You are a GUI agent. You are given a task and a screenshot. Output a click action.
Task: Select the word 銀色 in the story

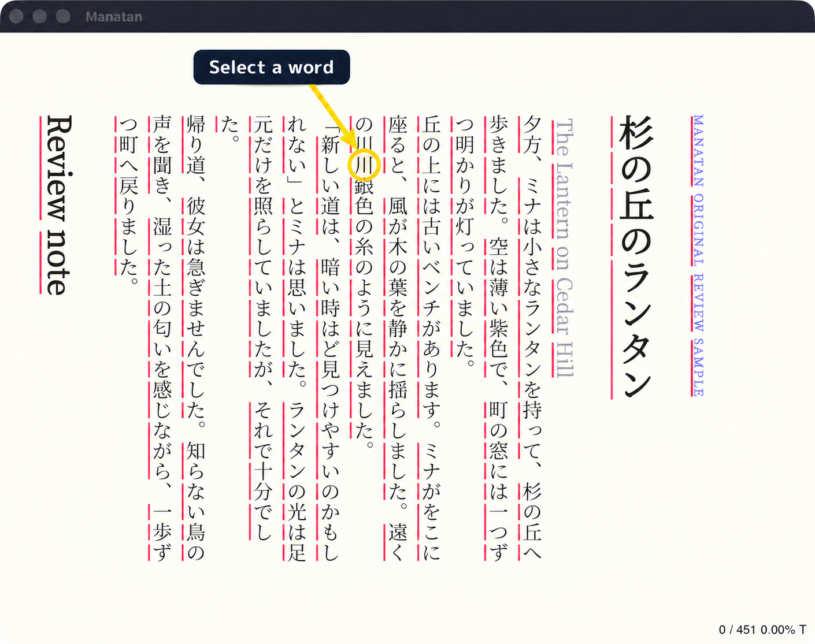coord(364,196)
